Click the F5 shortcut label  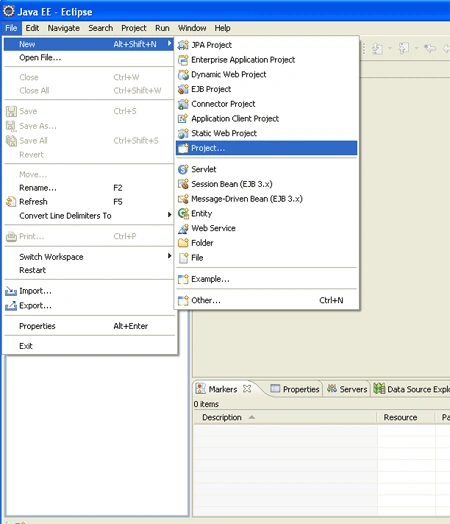(118, 202)
